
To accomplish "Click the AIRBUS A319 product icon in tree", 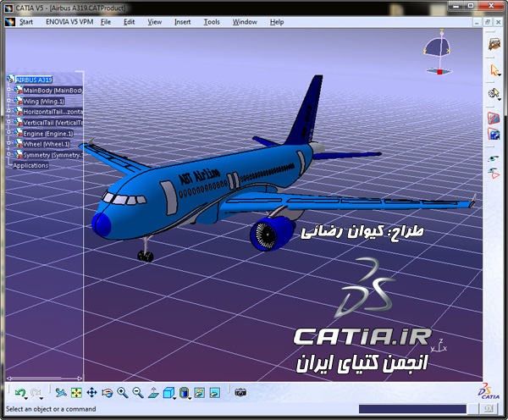I will [11, 79].
